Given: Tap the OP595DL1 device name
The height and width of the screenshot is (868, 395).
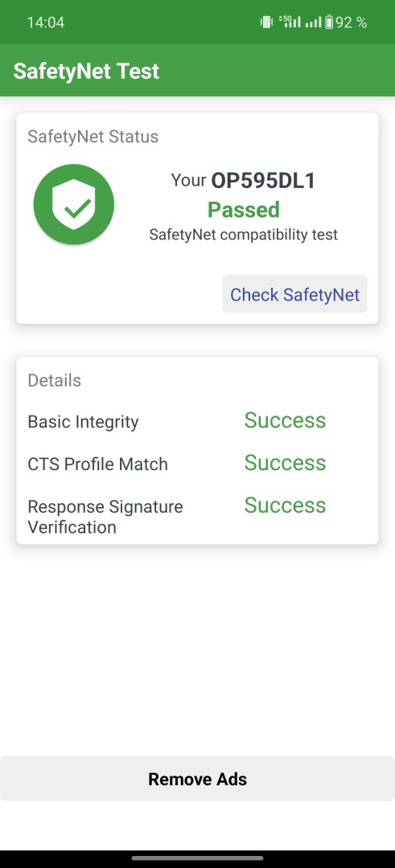Looking at the screenshot, I should 263,181.
